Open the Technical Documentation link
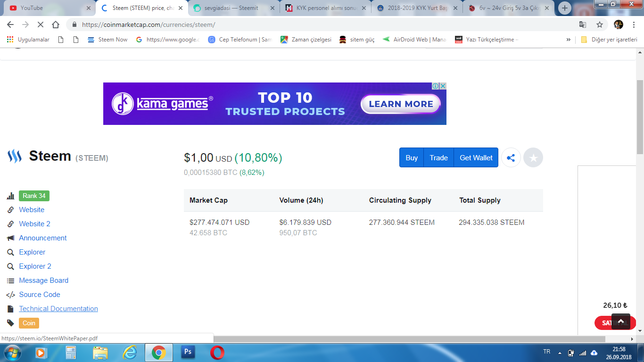The width and height of the screenshot is (644, 362). click(x=58, y=309)
